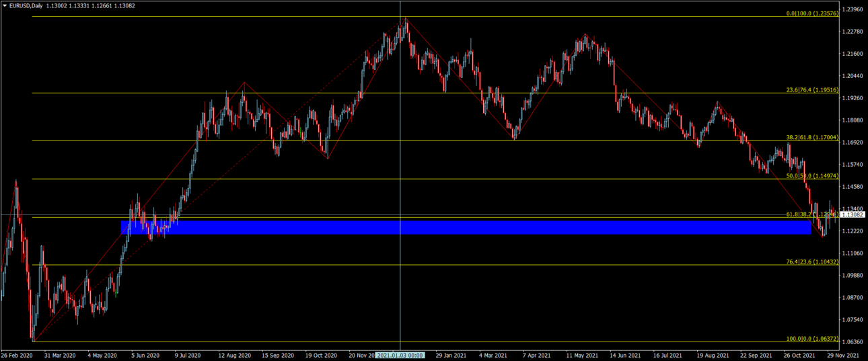Click price scale value 1.23960
868x361 pixels.
click(x=853, y=9)
